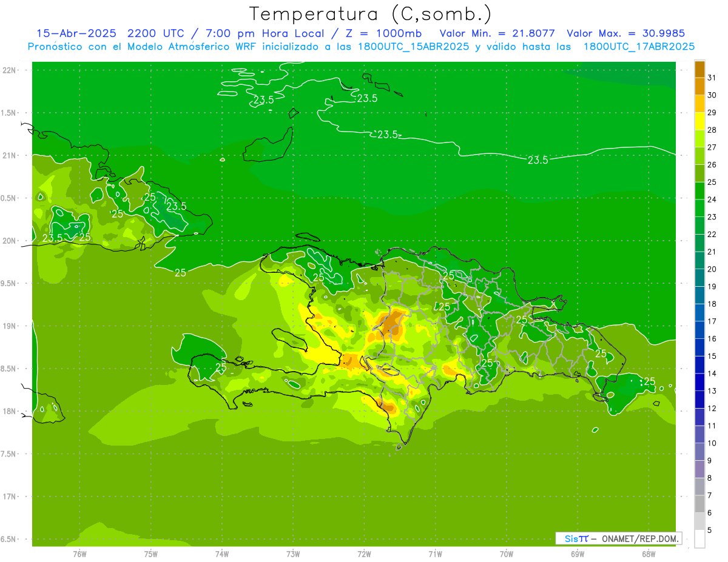728x562 pixels.
Task: Click the '74W' longitude label
Action: coord(222,554)
